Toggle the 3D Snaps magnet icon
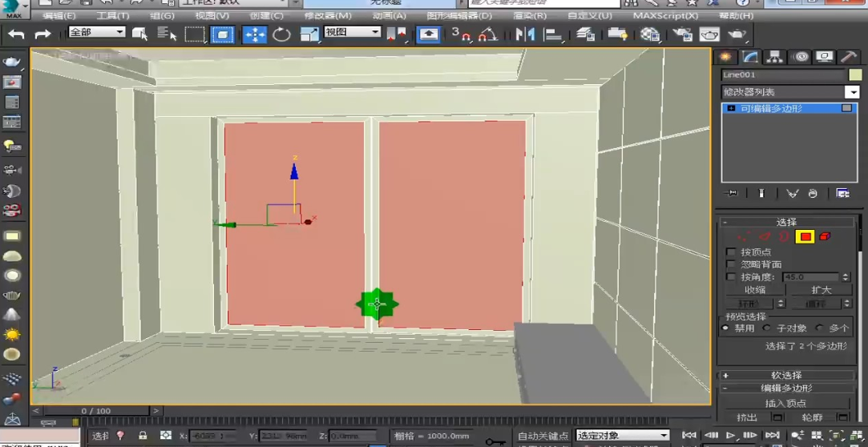The width and height of the screenshot is (868, 447). point(461,34)
